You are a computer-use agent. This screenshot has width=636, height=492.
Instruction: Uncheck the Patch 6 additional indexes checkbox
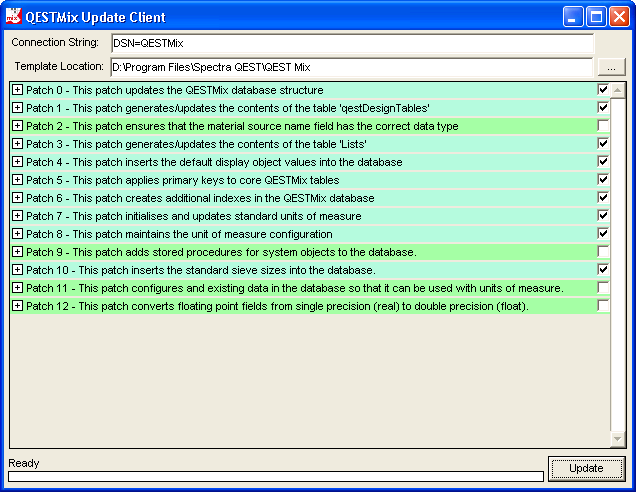tap(603, 198)
